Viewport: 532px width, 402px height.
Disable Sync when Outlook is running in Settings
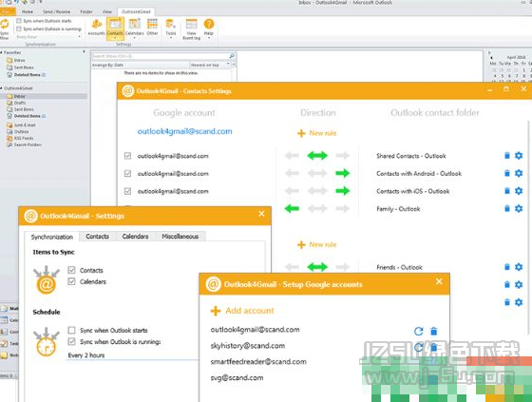point(71,341)
